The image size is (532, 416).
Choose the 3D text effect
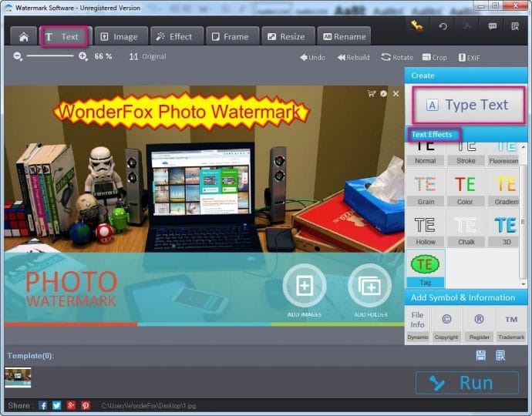(x=506, y=229)
